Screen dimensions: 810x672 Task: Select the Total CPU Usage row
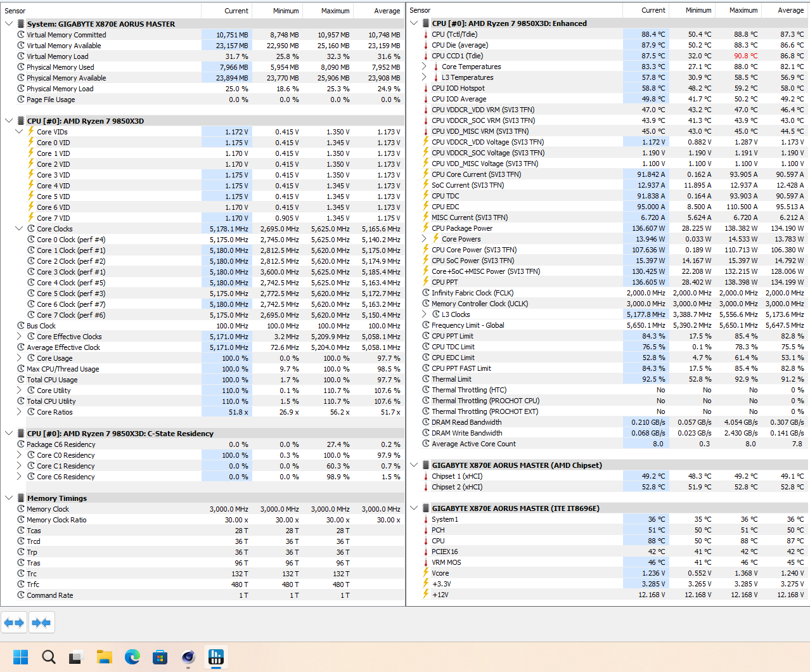click(x=202, y=380)
